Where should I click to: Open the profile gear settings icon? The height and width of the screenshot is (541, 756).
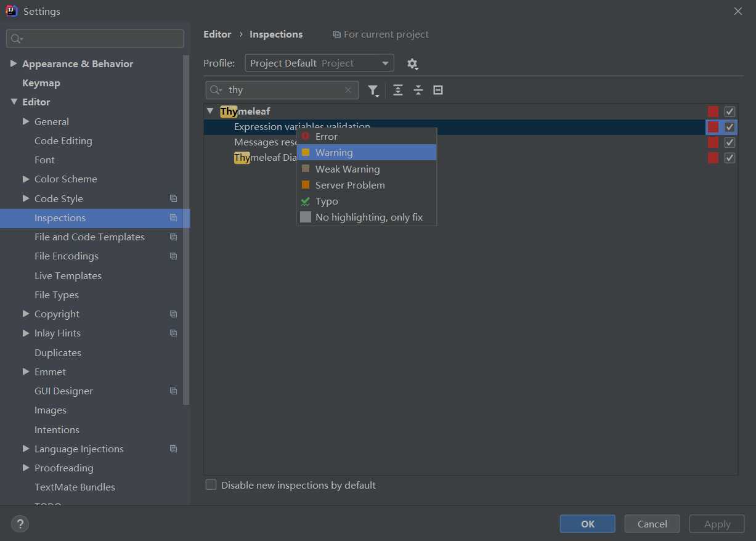(412, 63)
